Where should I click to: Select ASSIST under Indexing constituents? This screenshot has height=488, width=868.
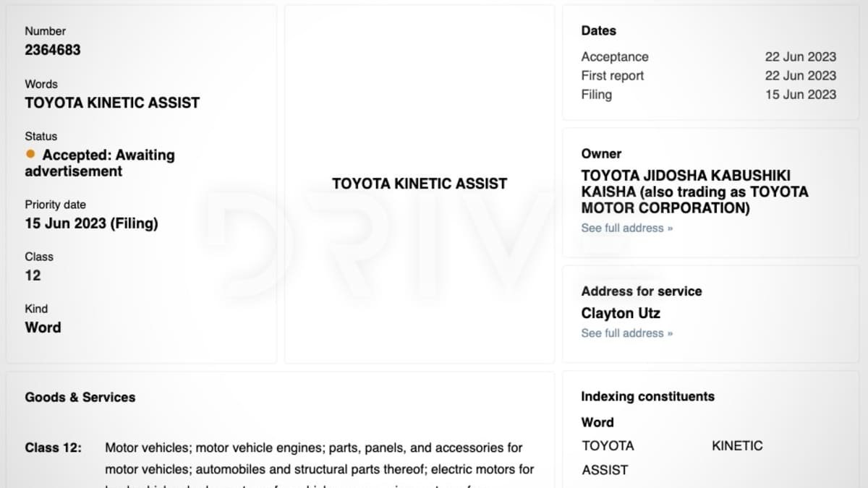(x=605, y=469)
